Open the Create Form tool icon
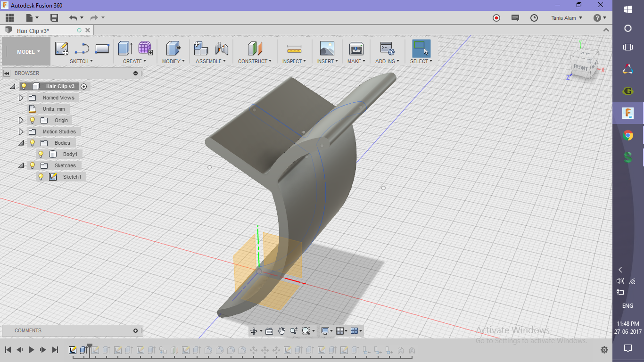 (x=145, y=48)
